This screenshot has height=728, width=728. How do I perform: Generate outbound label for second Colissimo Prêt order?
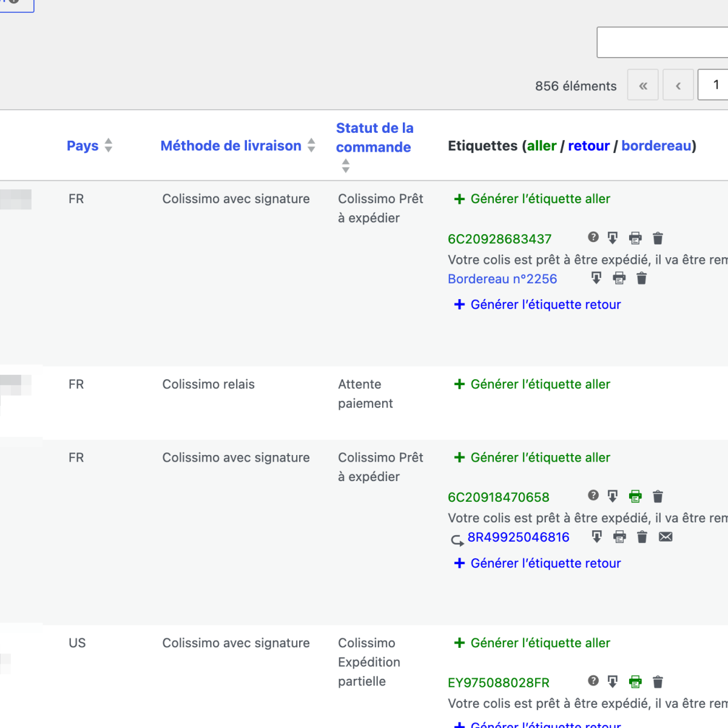pyautogui.click(x=532, y=457)
